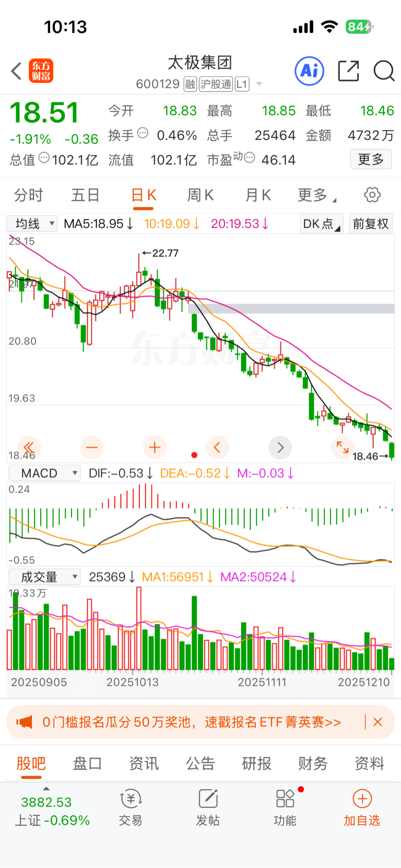Tap the battery indicator in status bar
This screenshot has height=868, width=401.
360,27
